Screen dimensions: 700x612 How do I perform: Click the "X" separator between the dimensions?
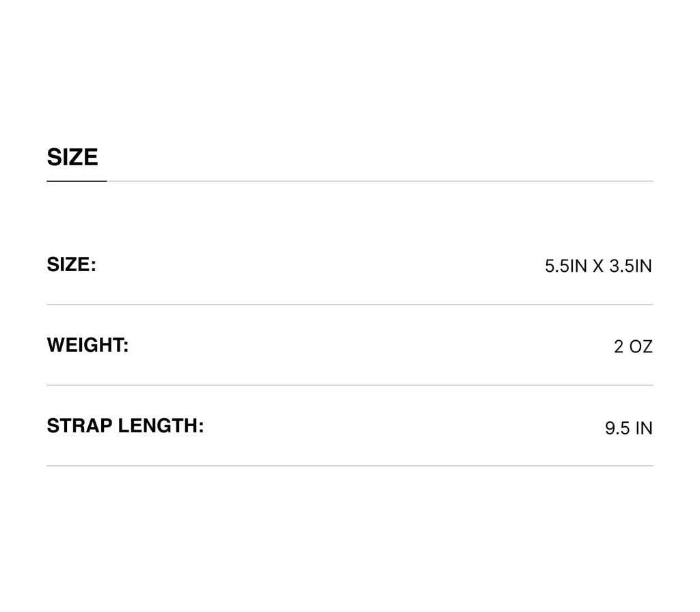coord(598,266)
